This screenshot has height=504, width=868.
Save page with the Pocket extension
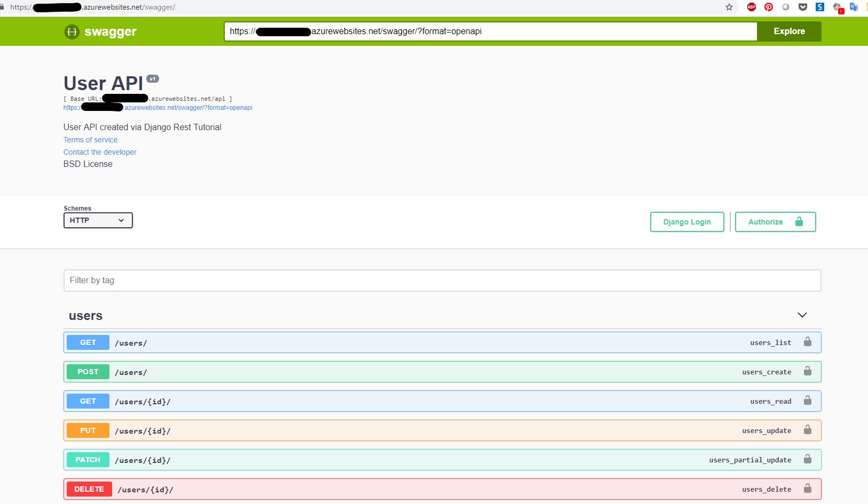pyautogui.click(x=803, y=7)
